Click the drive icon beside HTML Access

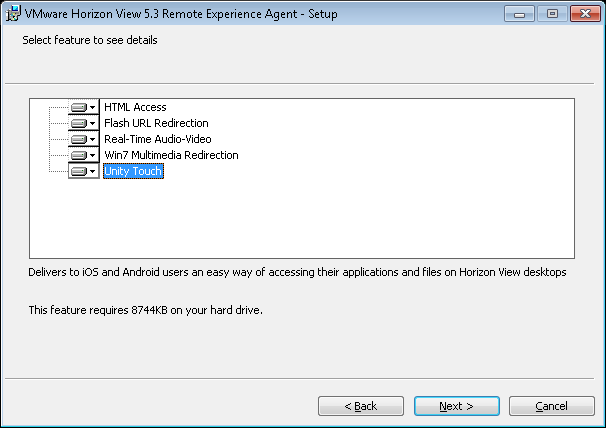[x=79, y=107]
